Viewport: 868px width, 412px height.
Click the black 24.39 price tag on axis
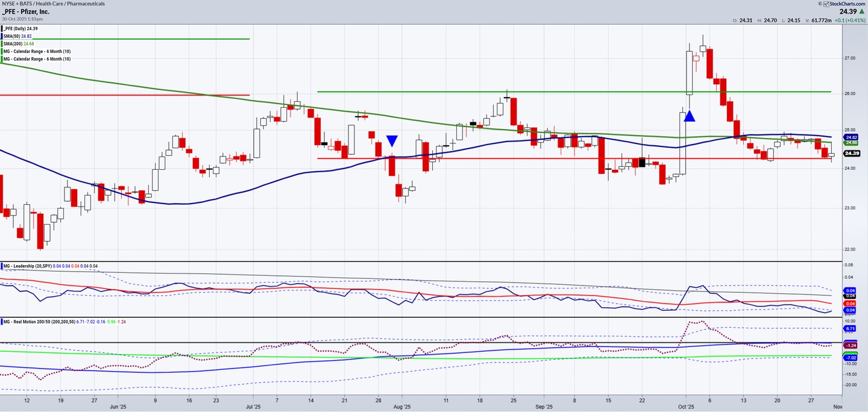click(x=851, y=154)
